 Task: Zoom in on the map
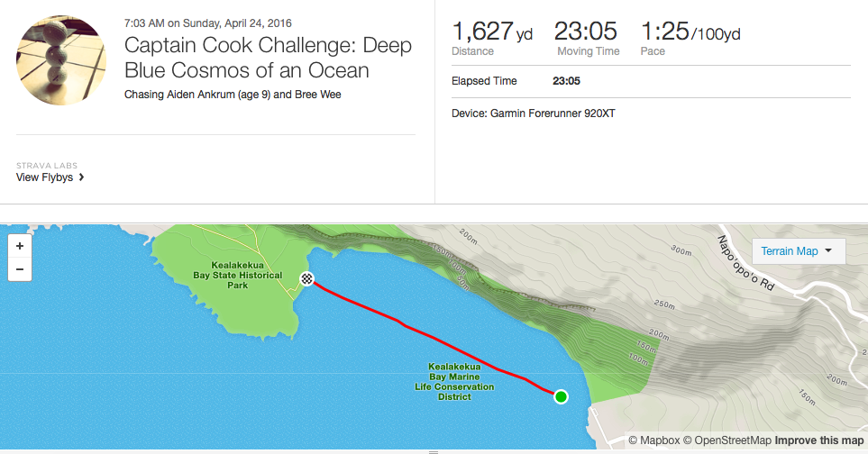click(x=20, y=245)
